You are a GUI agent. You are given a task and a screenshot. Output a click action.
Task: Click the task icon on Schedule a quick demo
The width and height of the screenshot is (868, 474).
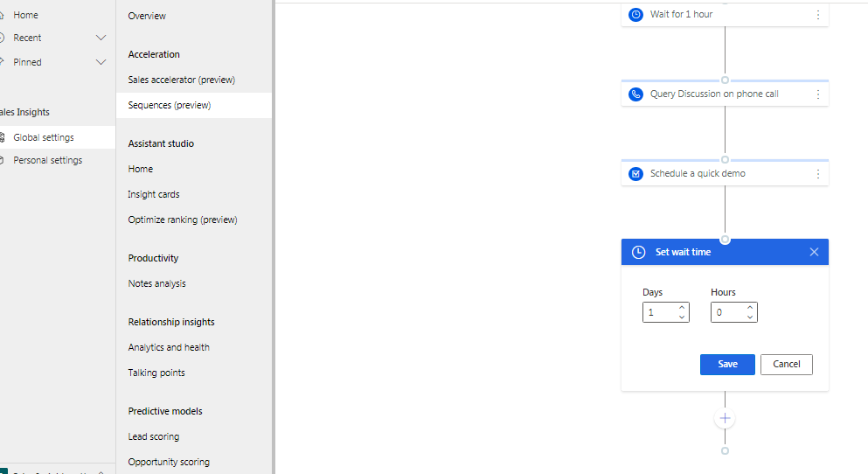coord(636,174)
